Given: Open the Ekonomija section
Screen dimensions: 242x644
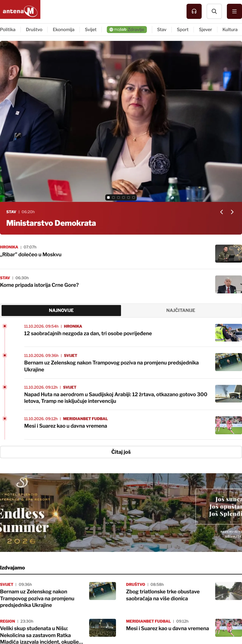Looking at the screenshot, I should (x=63, y=29).
